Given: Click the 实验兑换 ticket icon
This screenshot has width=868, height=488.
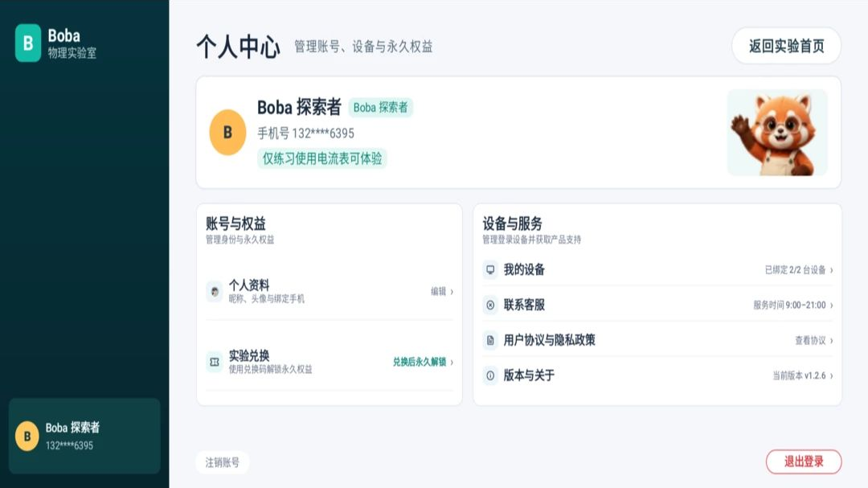Looking at the screenshot, I should pyautogui.click(x=215, y=362).
